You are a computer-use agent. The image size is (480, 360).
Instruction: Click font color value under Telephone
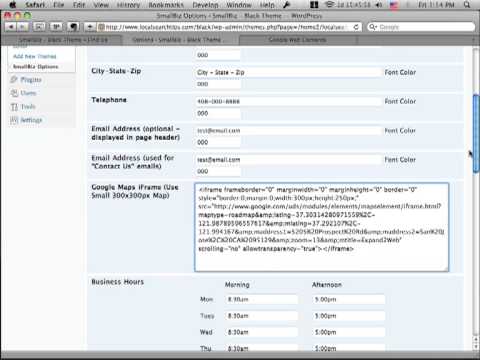tap(218, 113)
